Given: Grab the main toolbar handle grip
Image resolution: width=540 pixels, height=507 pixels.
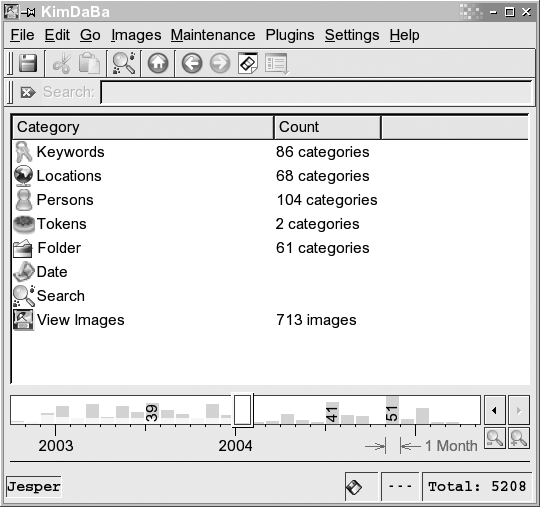Looking at the screenshot, I should pyautogui.click(x=10, y=63).
